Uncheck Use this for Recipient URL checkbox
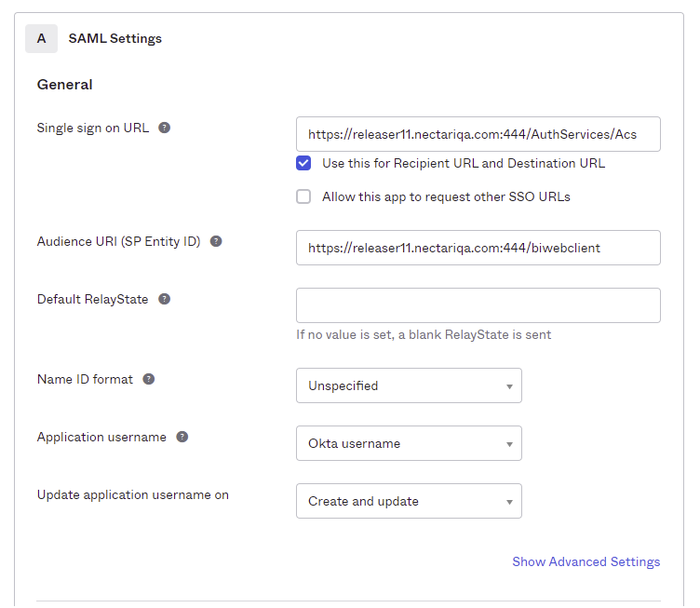 click(303, 163)
